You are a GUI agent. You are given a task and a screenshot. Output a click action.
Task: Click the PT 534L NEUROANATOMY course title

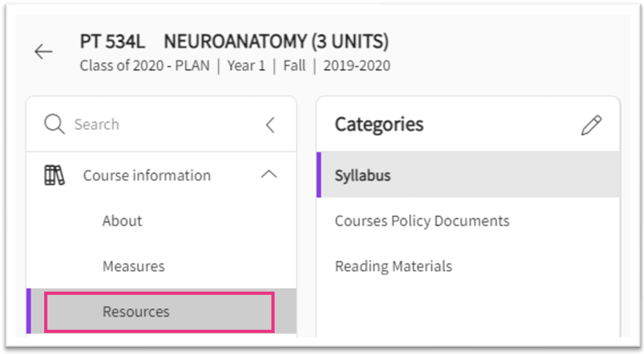point(234,41)
